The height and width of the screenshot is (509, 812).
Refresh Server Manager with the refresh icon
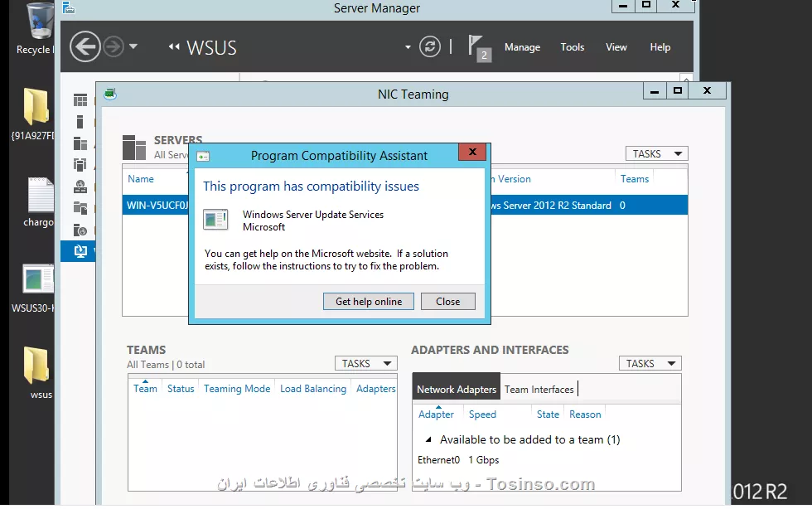(430, 46)
